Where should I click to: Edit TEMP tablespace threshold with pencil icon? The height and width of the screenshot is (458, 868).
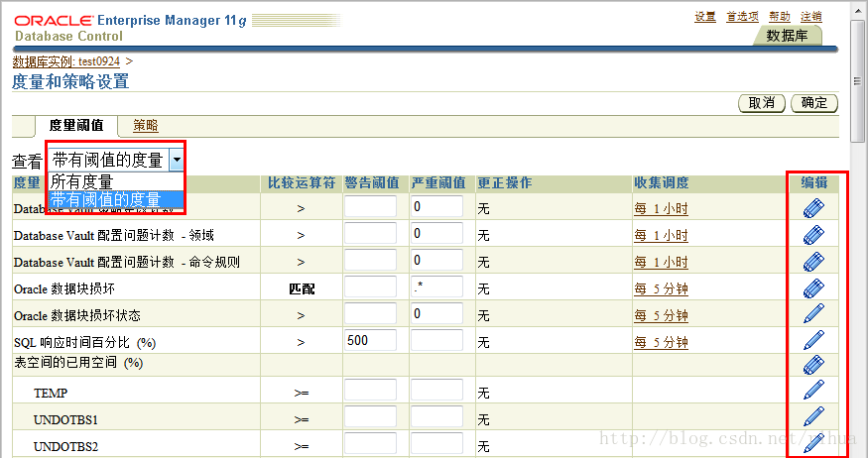[x=813, y=390]
